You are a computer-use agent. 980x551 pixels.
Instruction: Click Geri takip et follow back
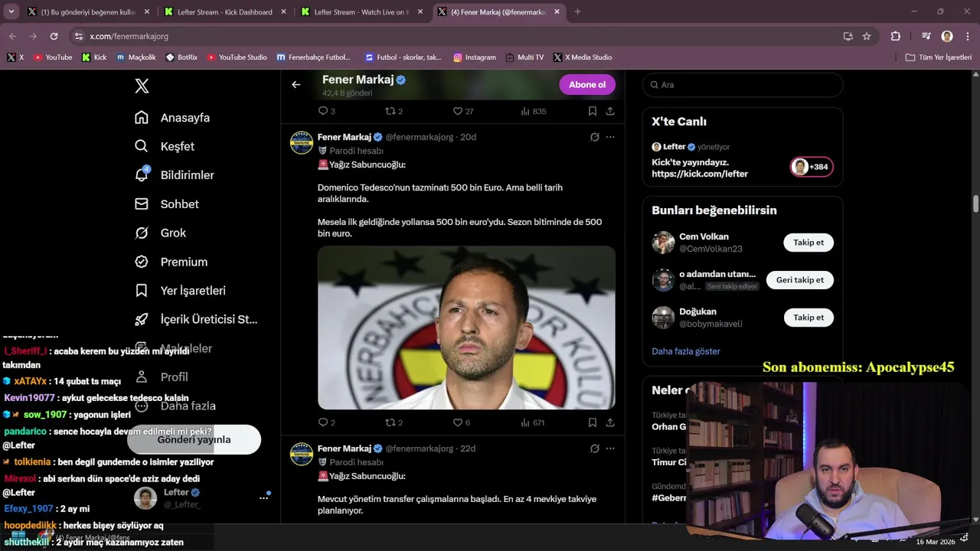pyautogui.click(x=800, y=280)
